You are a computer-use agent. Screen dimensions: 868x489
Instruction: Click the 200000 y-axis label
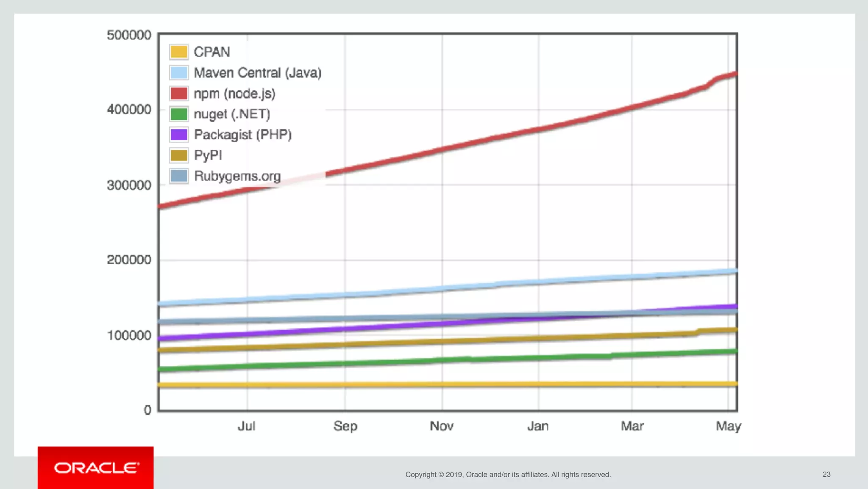[x=129, y=260]
